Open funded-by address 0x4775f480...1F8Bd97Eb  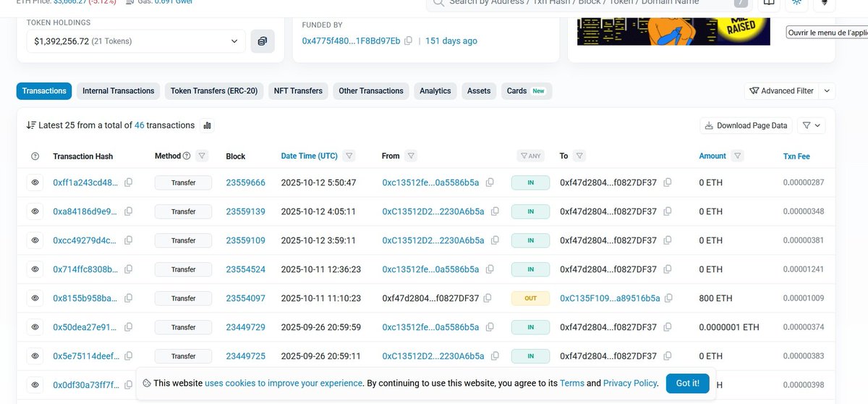tap(351, 41)
